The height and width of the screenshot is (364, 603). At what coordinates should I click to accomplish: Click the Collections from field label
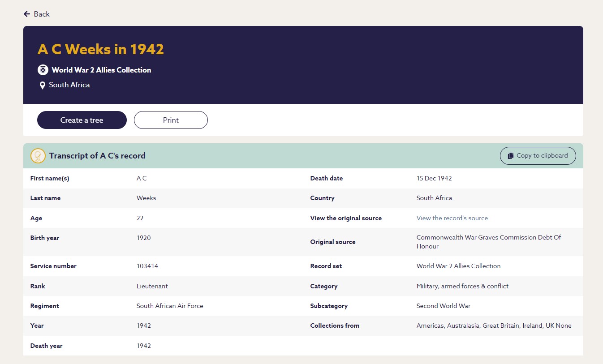click(x=335, y=325)
